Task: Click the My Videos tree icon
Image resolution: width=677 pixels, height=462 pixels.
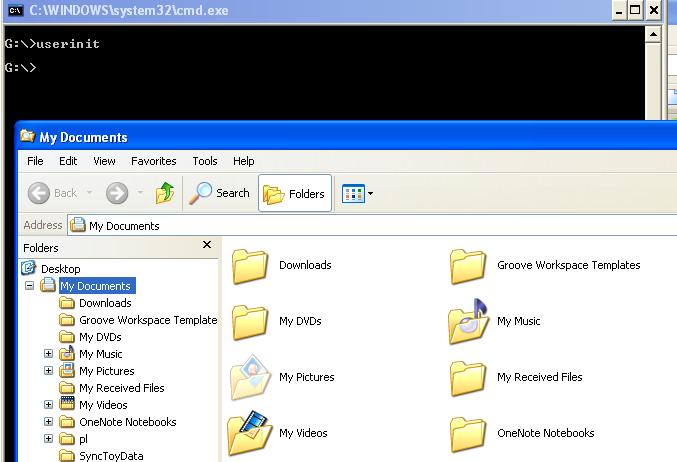Action: coord(67,404)
